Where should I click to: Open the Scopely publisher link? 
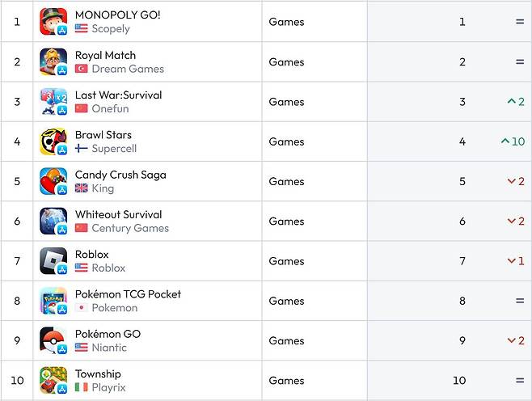(x=111, y=29)
